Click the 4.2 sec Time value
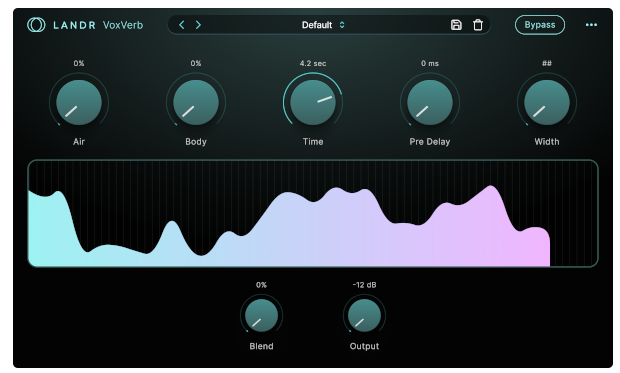The height and width of the screenshot is (373, 620). pos(313,63)
